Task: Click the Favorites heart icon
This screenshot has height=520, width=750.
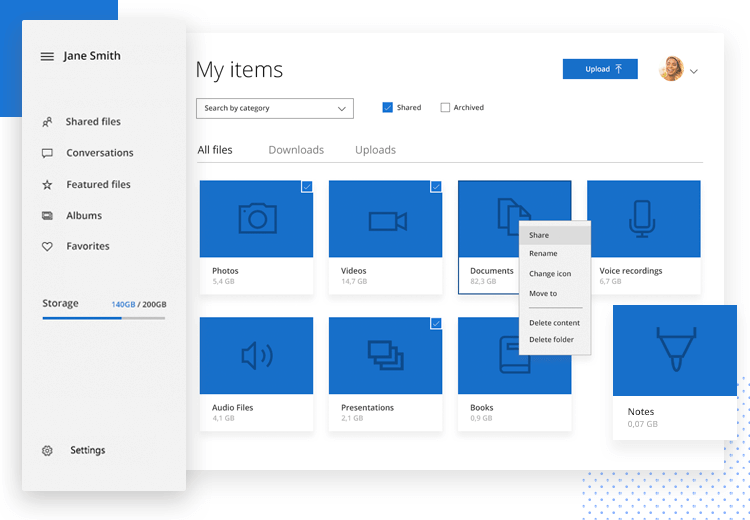Action: pos(47,247)
